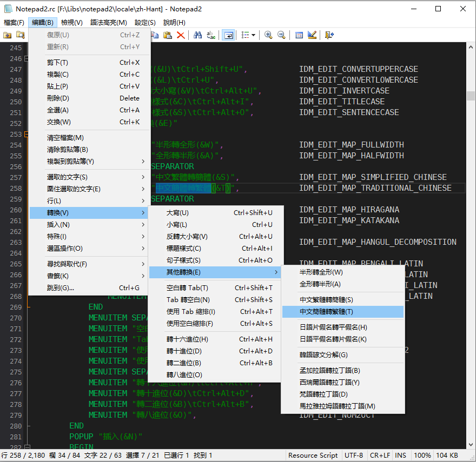The width and height of the screenshot is (476, 462).
Task: Open the dropdown arrow next to line-settings icon
Action: click(253, 35)
